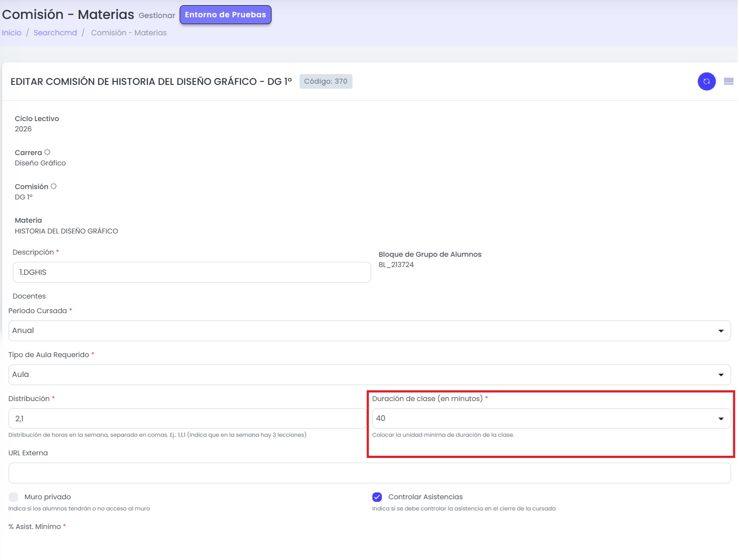Expand the Tipo de Aula Requerido dropdown
The image size is (739, 560).
pos(369,375)
